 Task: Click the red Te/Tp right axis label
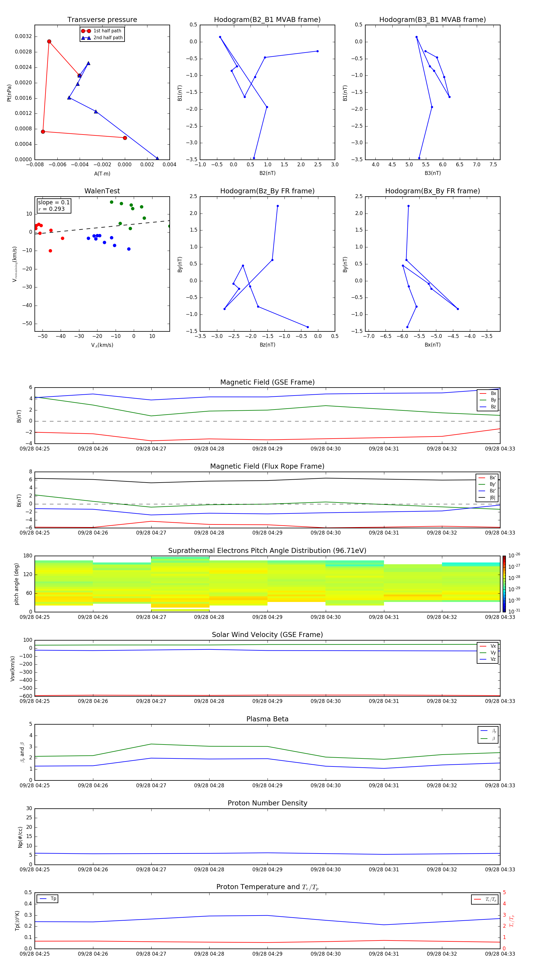[x=512, y=921]
